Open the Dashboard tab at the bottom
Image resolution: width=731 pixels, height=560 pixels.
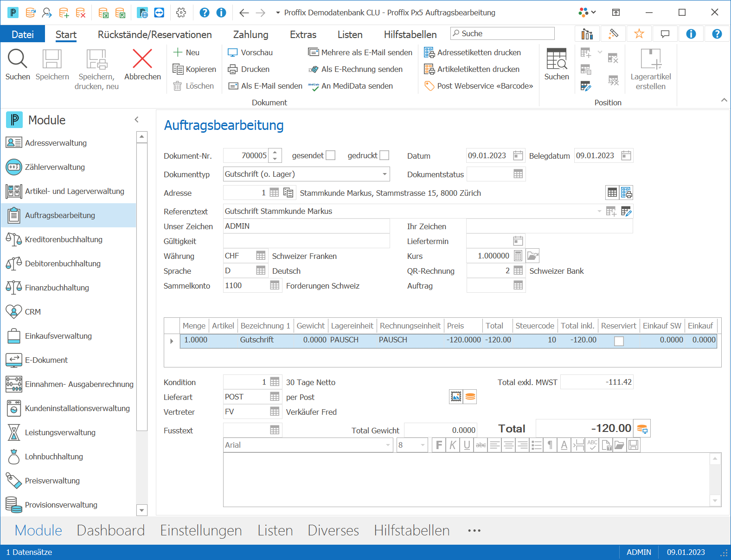(x=111, y=530)
